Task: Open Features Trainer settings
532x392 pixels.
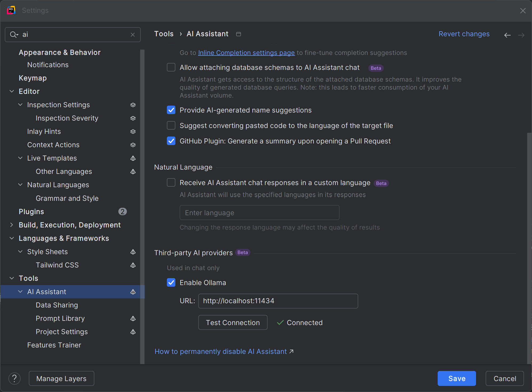Action: click(x=54, y=345)
